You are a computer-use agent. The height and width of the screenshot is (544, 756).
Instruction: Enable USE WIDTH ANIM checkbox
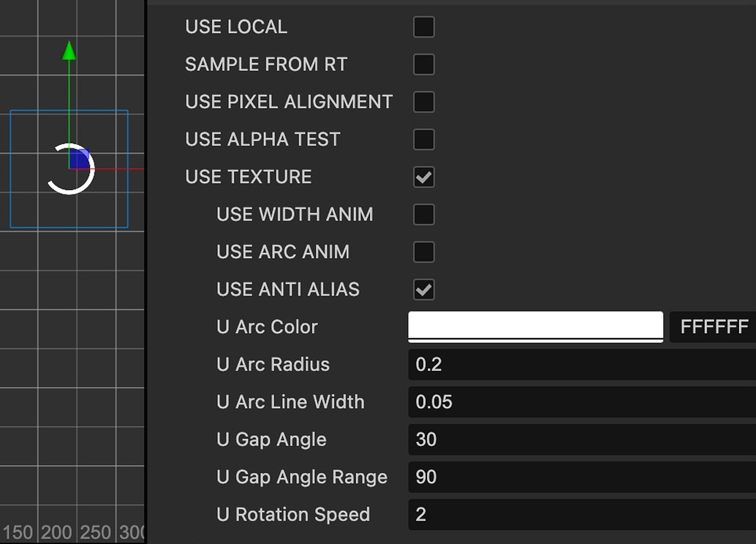click(x=424, y=214)
